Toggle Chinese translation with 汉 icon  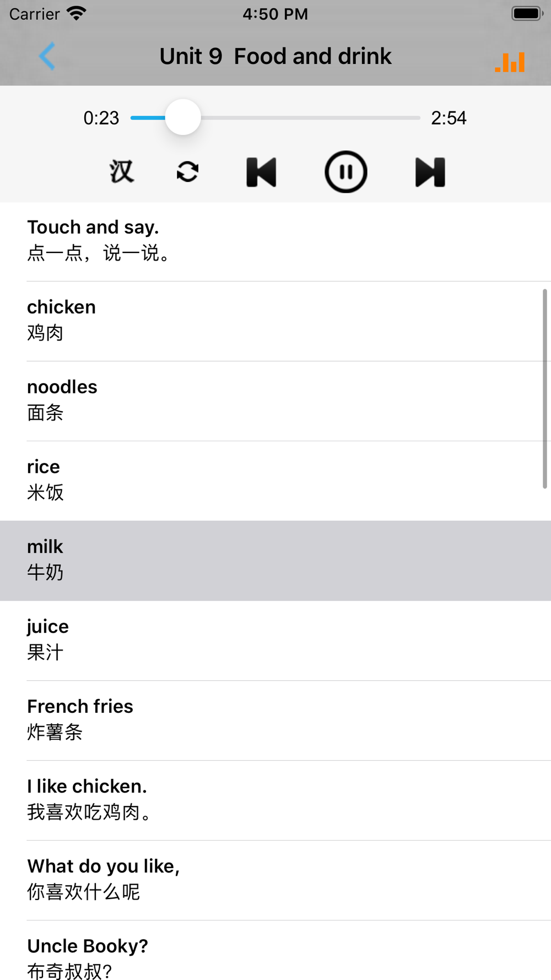tap(122, 171)
